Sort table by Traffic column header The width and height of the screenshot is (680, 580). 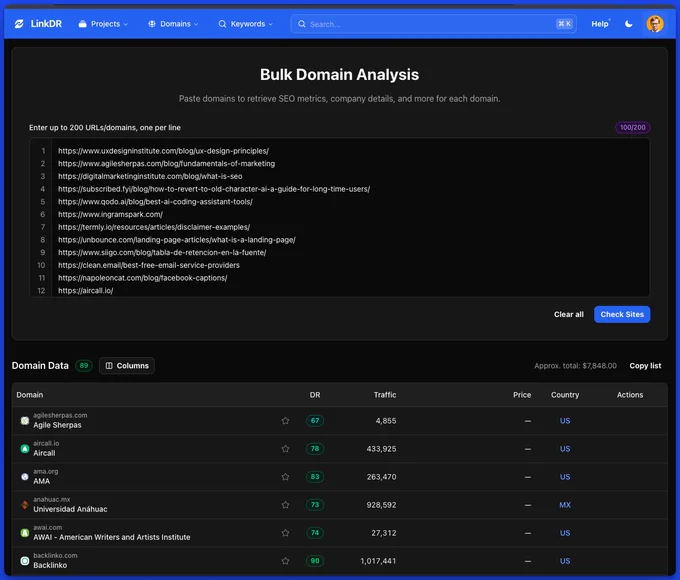385,395
